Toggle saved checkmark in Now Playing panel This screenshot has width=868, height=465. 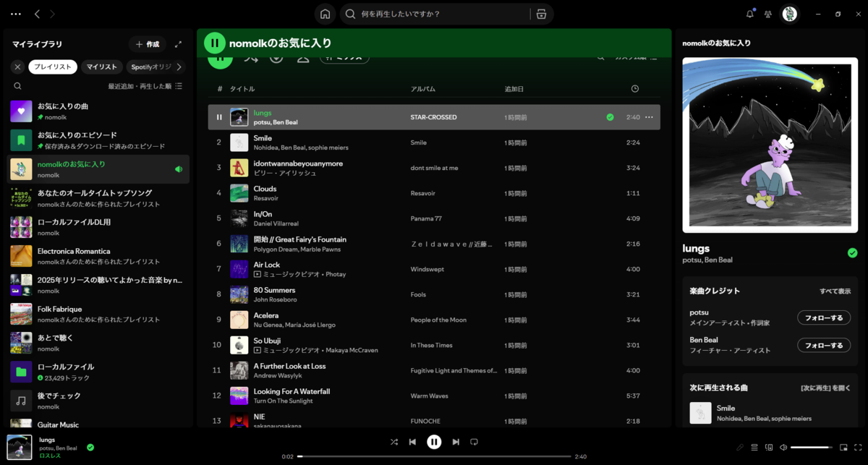pos(852,252)
